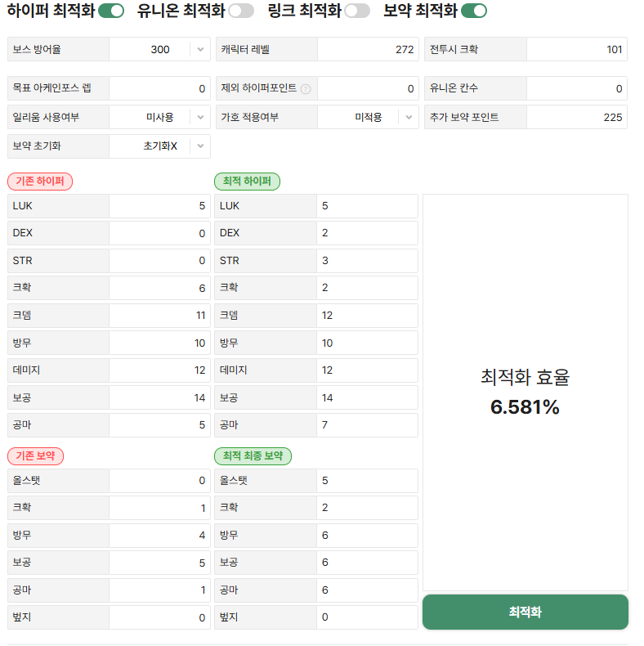Enable the 유니온 최적화 switch
Image resolution: width=644 pixels, height=646 pixels.
[241, 11]
